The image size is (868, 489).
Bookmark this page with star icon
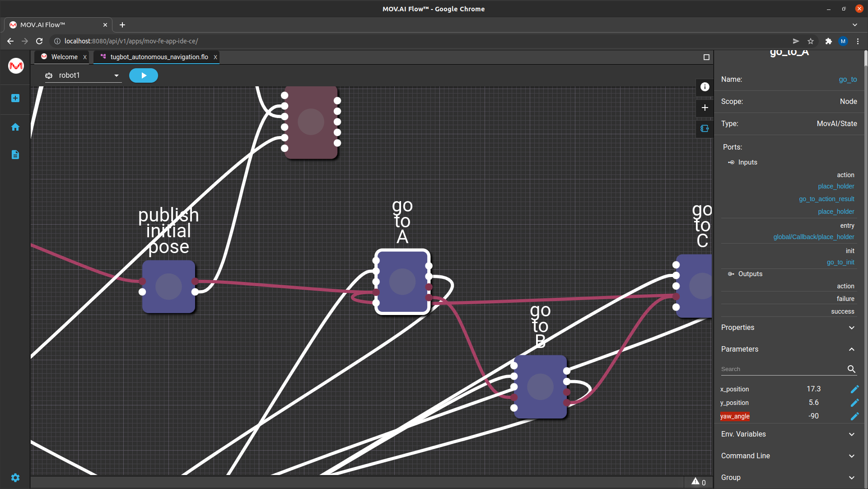pyautogui.click(x=811, y=41)
